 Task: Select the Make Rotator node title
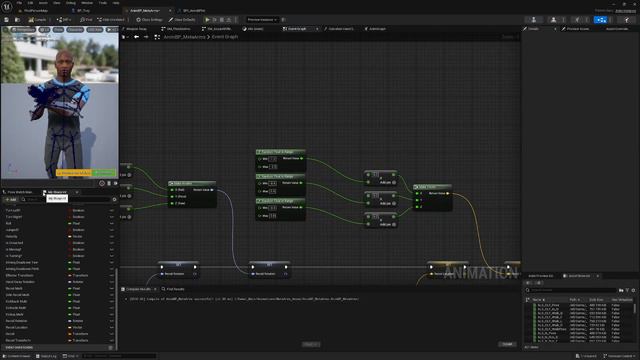(192, 184)
